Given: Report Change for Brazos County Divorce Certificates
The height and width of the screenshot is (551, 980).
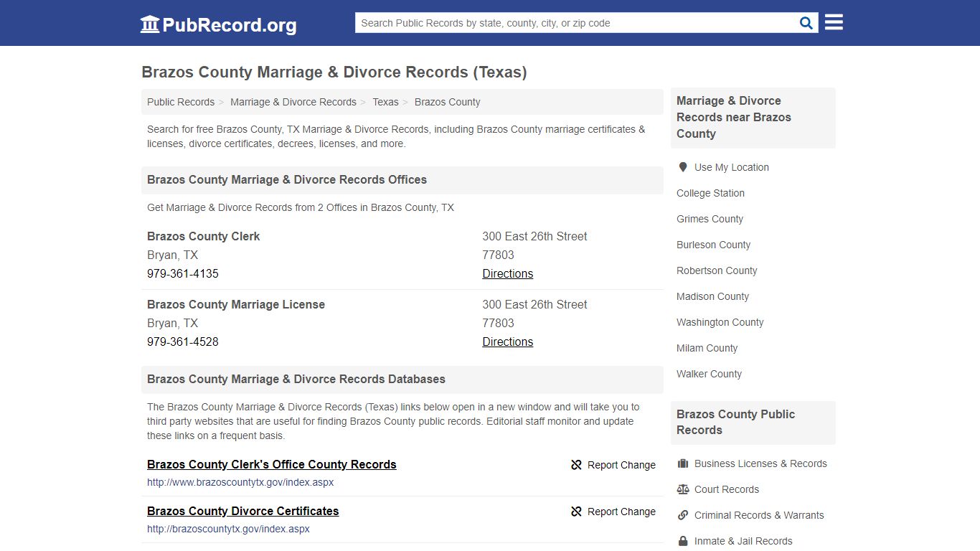Looking at the screenshot, I should pyautogui.click(x=613, y=512).
